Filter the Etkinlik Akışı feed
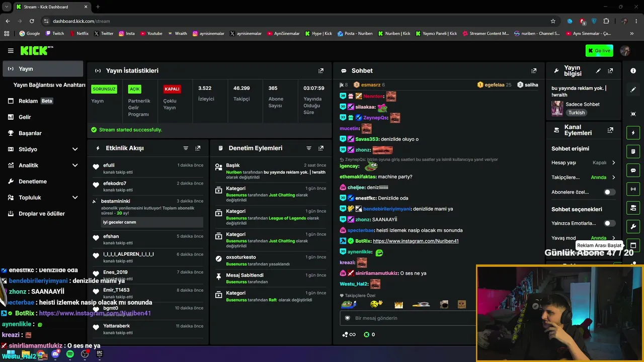This screenshot has height=362, width=644. tap(186, 148)
